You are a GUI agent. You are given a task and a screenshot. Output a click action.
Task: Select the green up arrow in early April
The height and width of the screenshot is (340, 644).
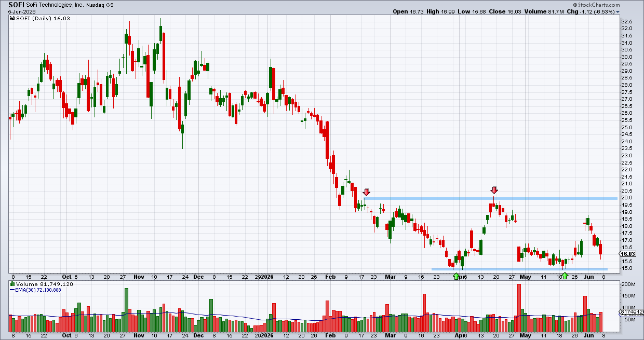click(x=457, y=276)
